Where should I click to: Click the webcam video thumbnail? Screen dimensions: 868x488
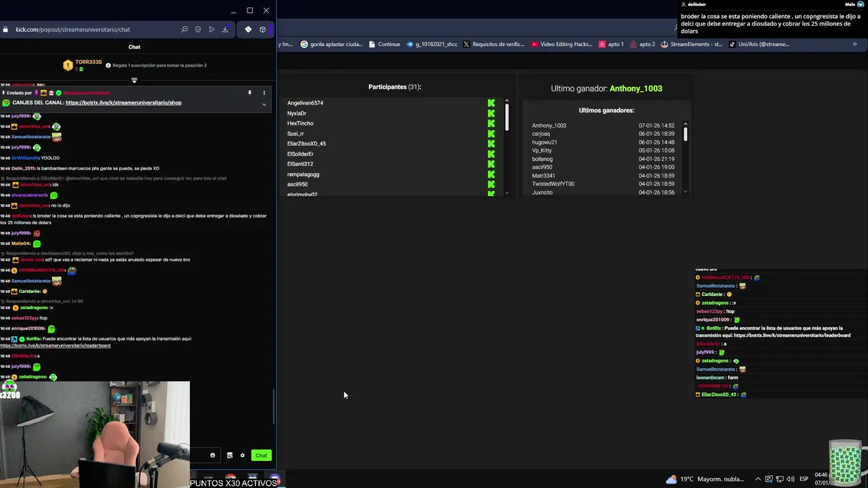point(95,434)
